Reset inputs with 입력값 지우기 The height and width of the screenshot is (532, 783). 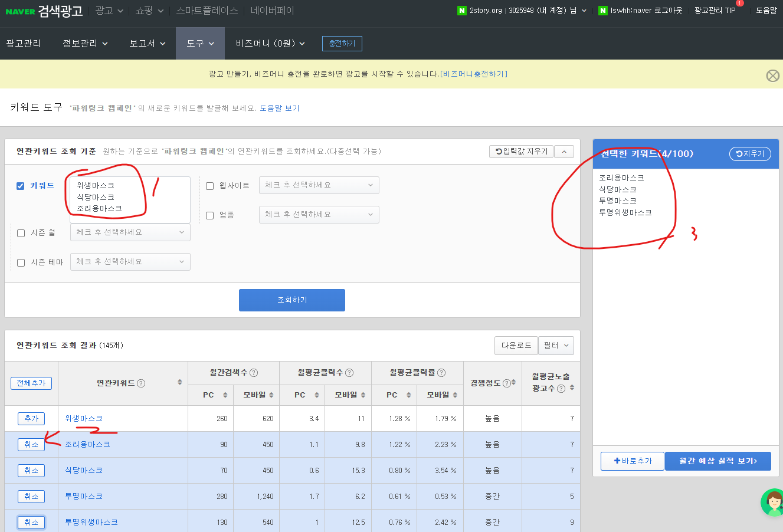pyautogui.click(x=521, y=151)
